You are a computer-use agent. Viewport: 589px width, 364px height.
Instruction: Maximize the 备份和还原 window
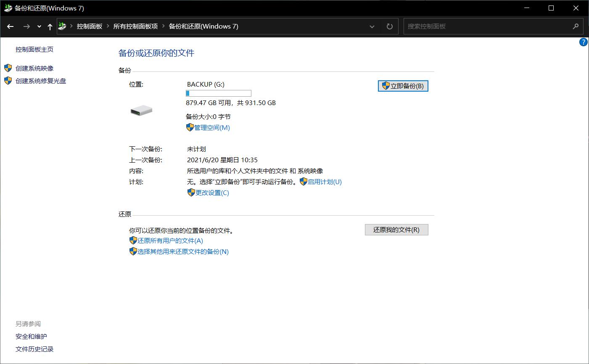pos(551,8)
